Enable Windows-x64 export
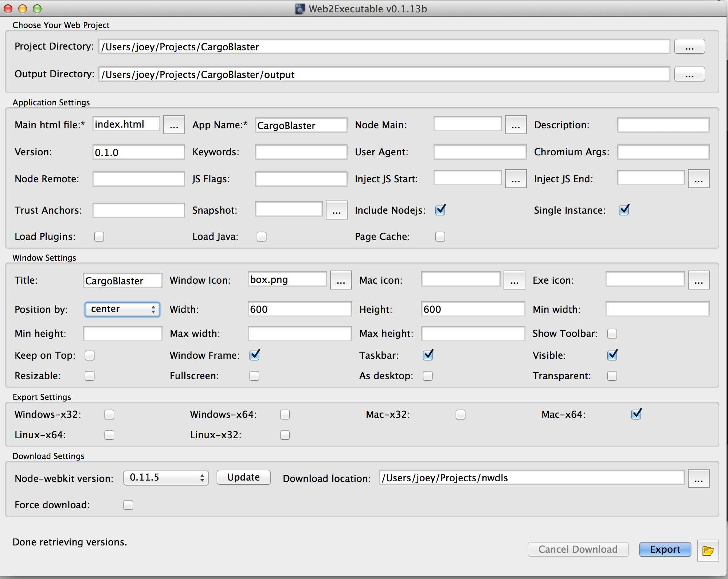 tap(285, 415)
